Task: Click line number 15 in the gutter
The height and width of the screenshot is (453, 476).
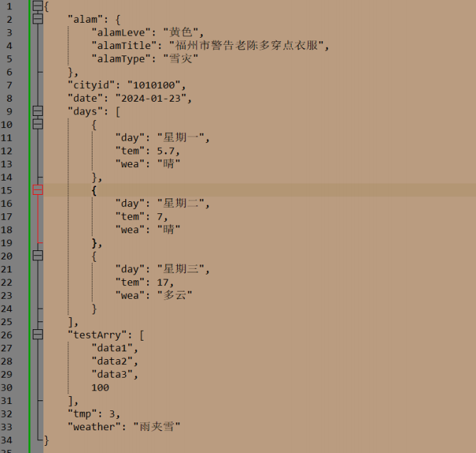Action: tap(6, 191)
